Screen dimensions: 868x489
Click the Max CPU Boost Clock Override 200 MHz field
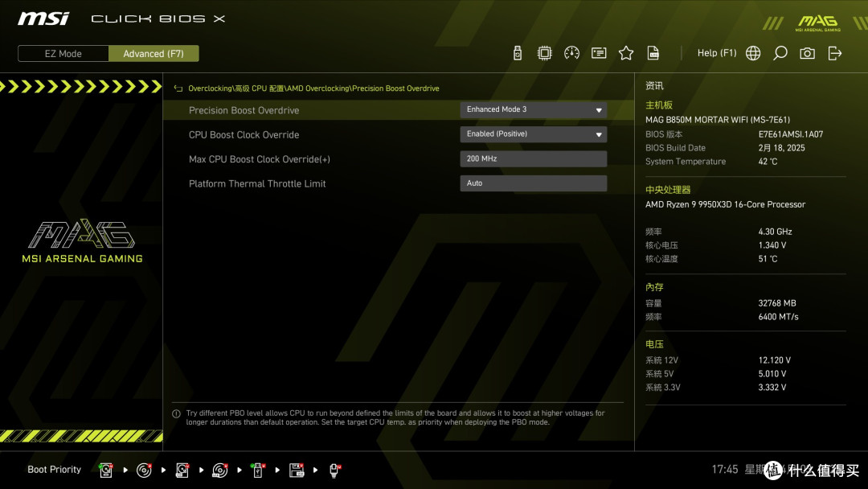pos(533,159)
